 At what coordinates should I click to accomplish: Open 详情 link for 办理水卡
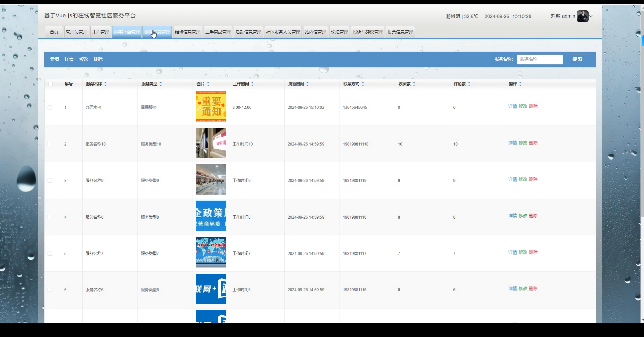pyautogui.click(x=513, y=106)
